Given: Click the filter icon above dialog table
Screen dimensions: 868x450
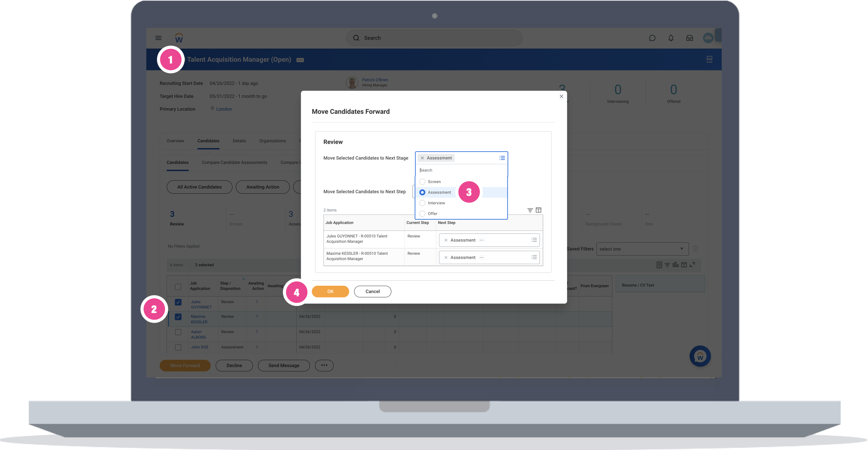Looking at the screenshot, I should (530, 210).
